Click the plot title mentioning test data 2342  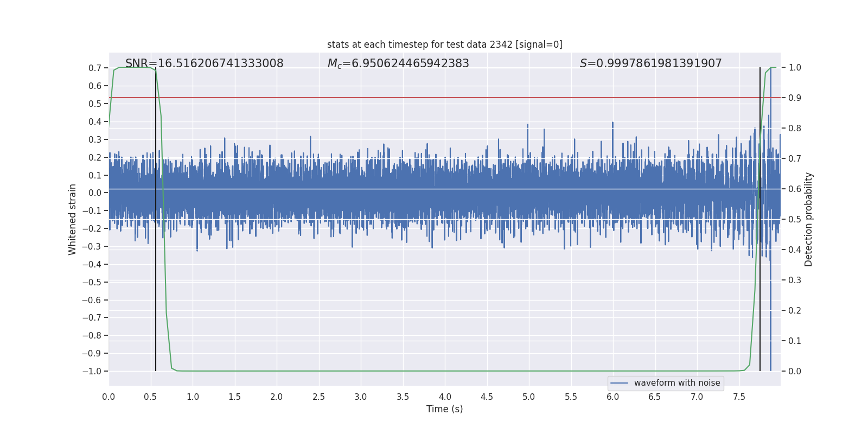[x=445, y=44]
